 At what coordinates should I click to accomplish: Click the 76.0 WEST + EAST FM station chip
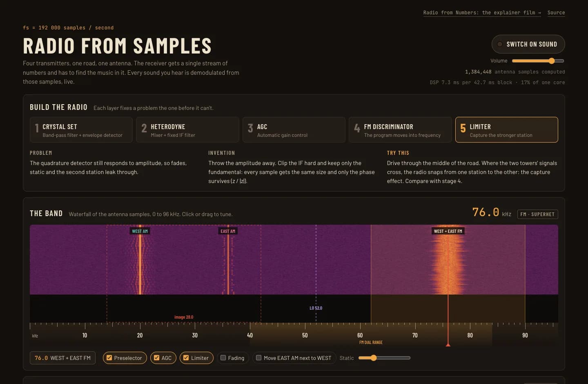point(62,358)
